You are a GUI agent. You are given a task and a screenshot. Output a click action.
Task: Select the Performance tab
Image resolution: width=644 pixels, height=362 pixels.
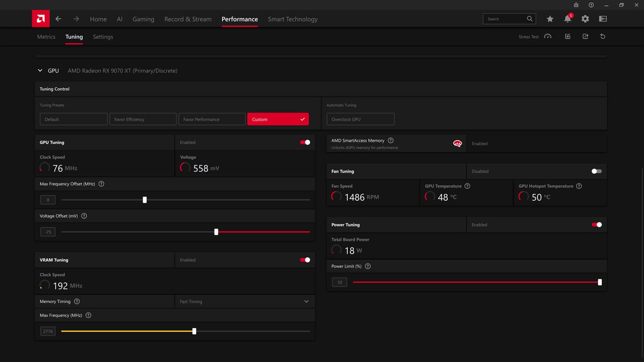tap(239, 19)
